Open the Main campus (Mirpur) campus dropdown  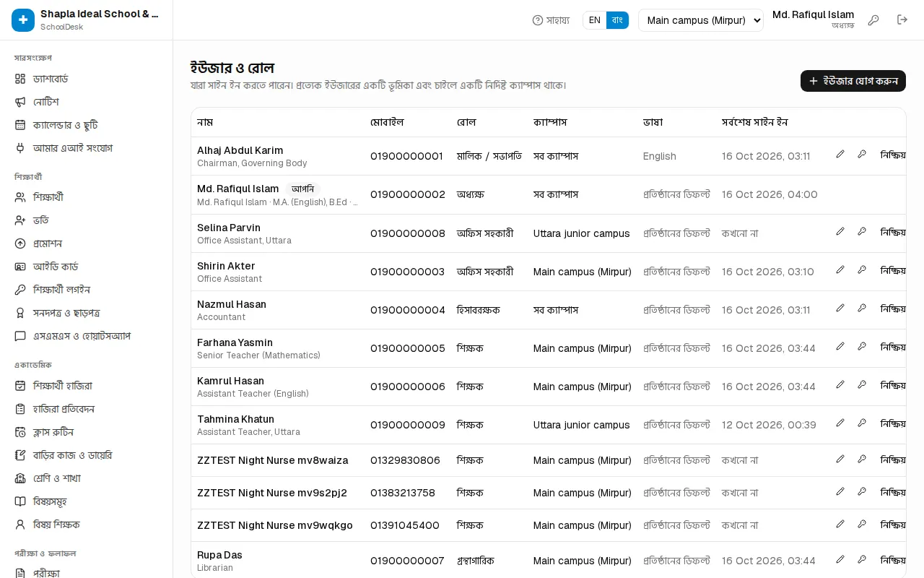tap(701, 20)
